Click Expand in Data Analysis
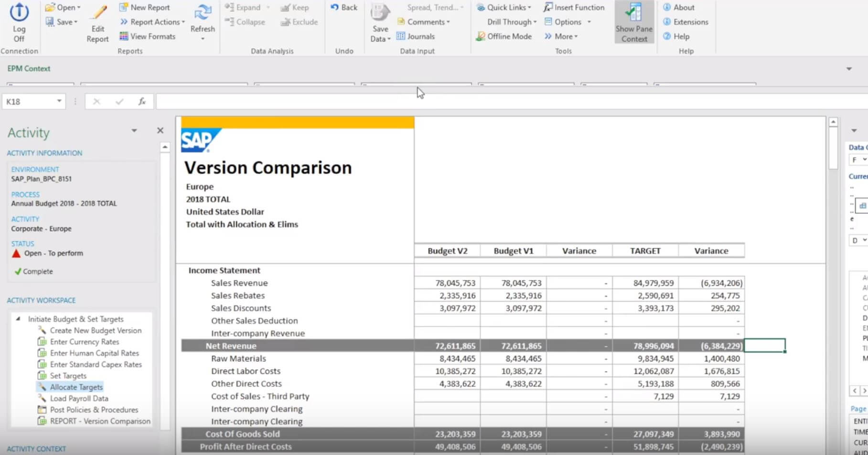Viewport: 868px width, 455px height. coord(243,8)
